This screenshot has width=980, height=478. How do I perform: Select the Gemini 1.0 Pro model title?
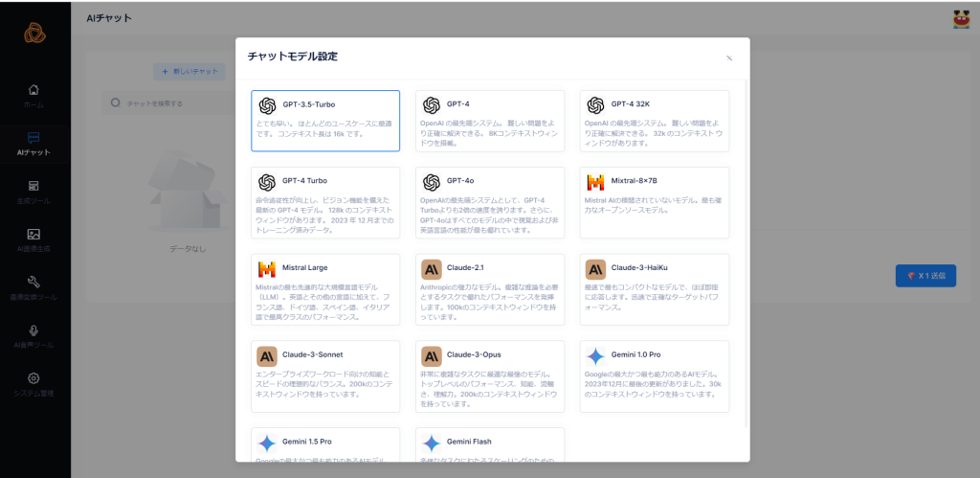635,354
